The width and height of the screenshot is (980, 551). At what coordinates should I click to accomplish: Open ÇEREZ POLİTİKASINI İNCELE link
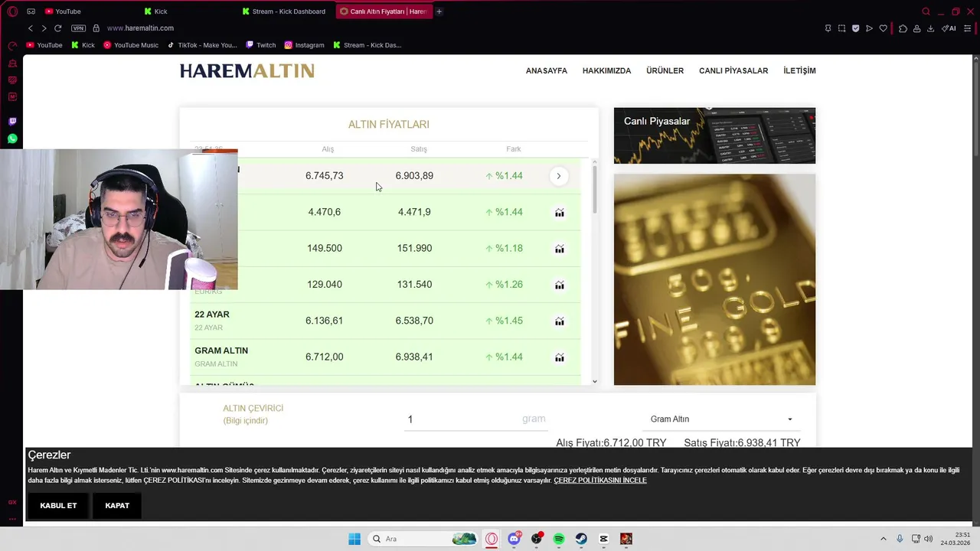(x=600, y=481)
